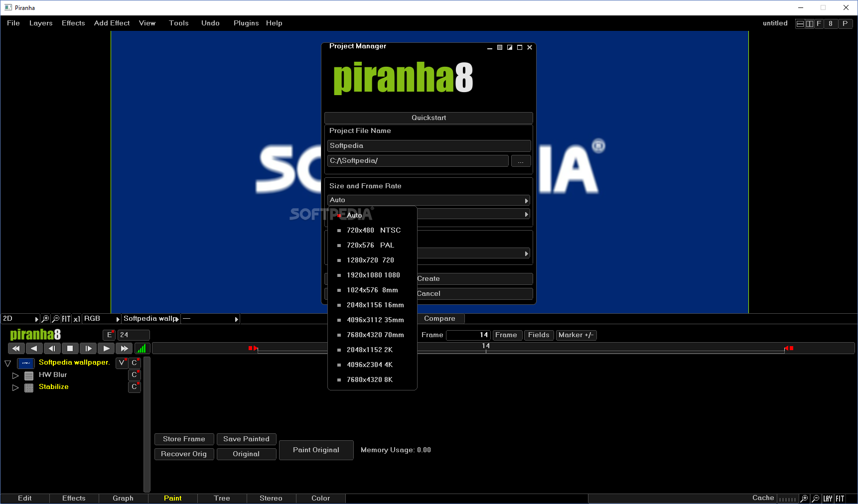Open the RGB channel dropdown

pos(102,319)
